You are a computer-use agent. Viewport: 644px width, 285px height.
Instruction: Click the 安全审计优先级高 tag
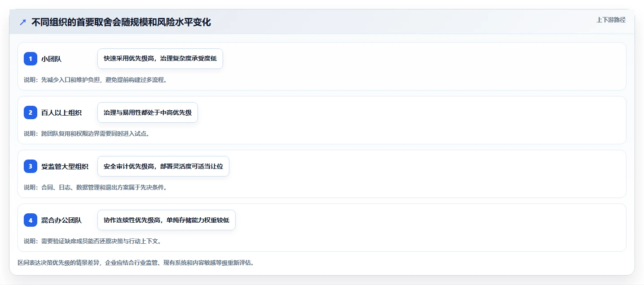pyautogui.click(x=163, y=166)
